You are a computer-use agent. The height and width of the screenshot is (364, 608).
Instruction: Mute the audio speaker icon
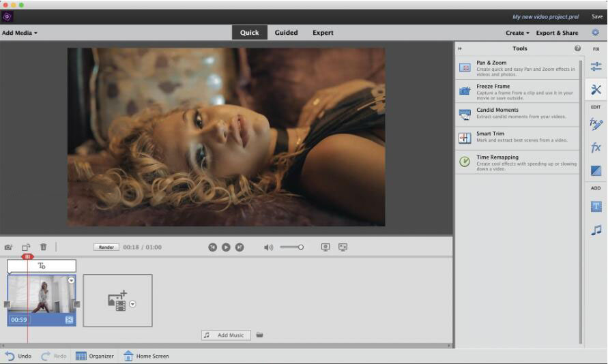[268, 247]
